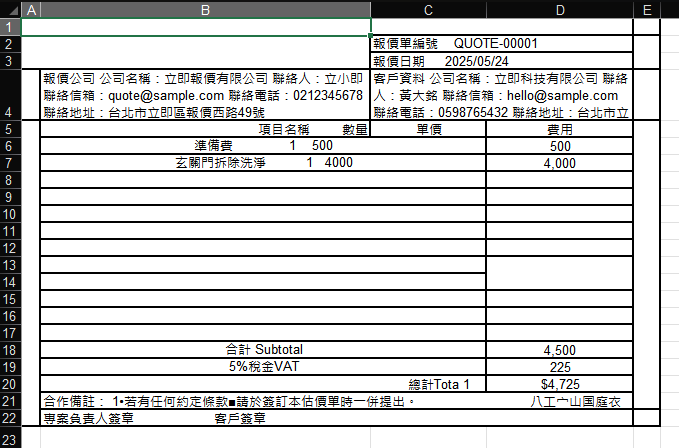Select row 18 header
679x448 pixels.
pos(10,350)
